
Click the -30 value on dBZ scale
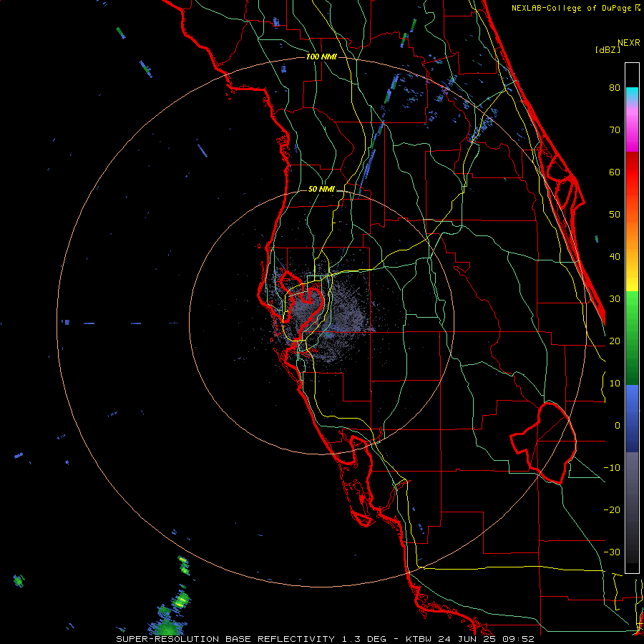point(612,552)
